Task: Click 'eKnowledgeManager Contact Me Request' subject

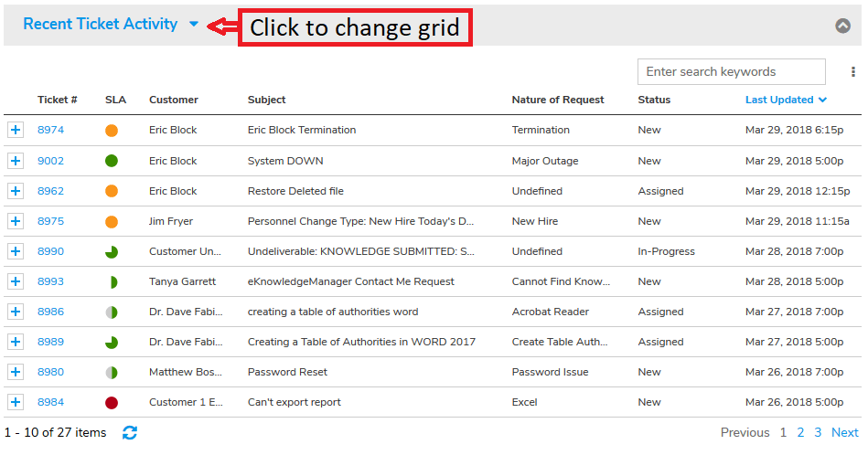Action: (x=351, y=282)
